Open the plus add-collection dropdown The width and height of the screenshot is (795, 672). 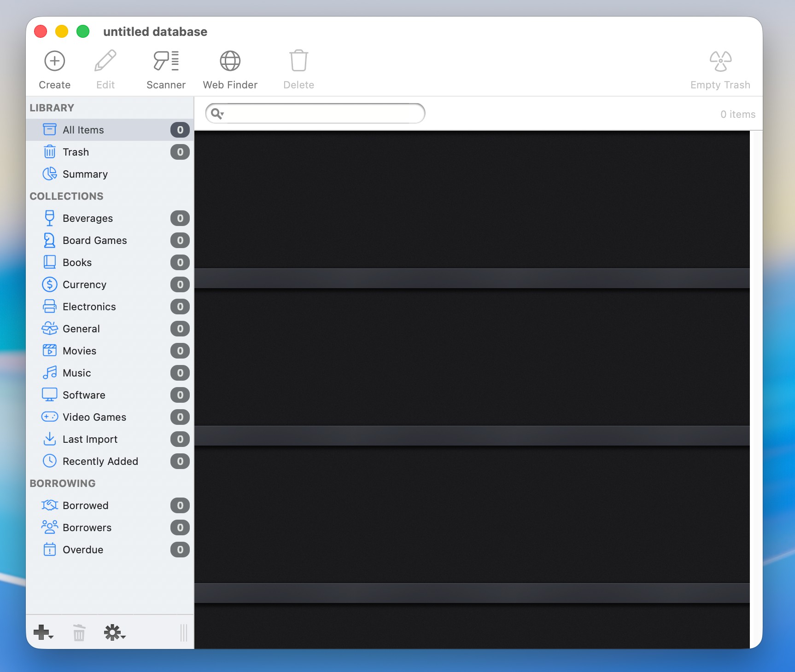tap(43, 632)
